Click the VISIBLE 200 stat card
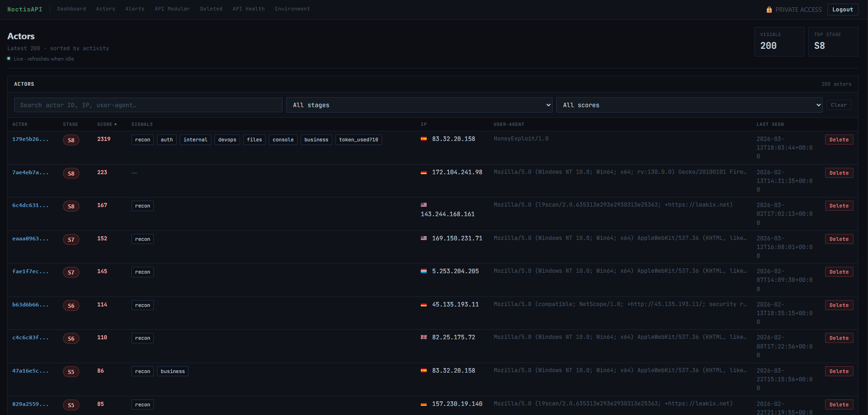Image resolution: width=868 pixels, height=415 pixels. point(779,41)
